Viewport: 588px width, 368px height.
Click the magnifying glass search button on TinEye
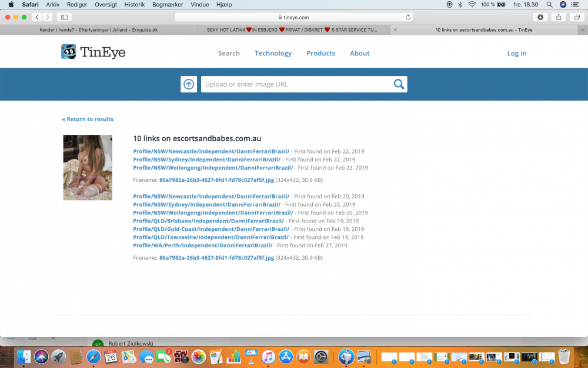tap(399, 84)
